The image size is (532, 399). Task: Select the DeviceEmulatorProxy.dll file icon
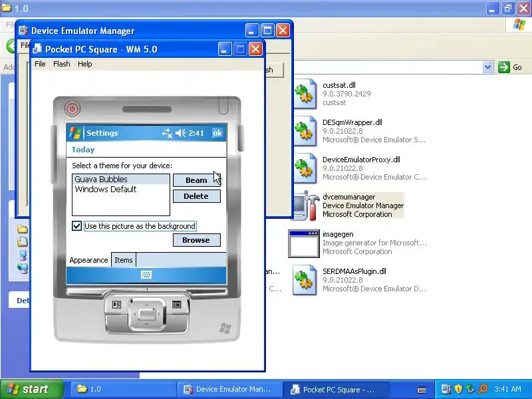305,168
